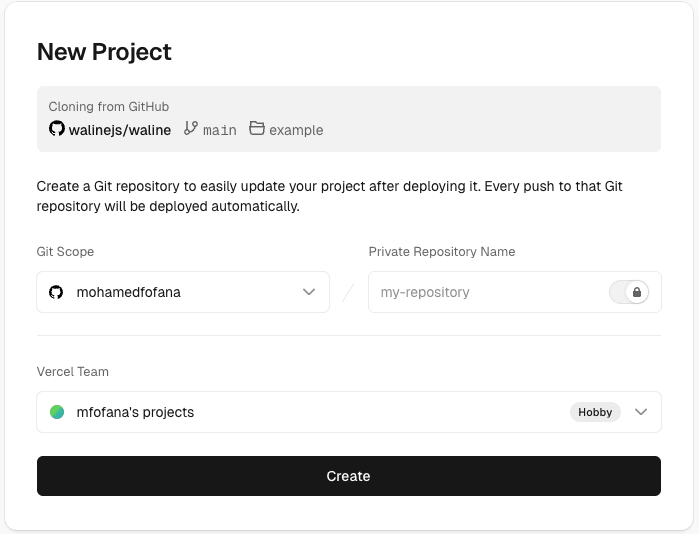Image resolution: width=699 pixels, height=534 pixels.
Task: Click the main branch name
Action: pyautogui.click(x=220, y=130)
